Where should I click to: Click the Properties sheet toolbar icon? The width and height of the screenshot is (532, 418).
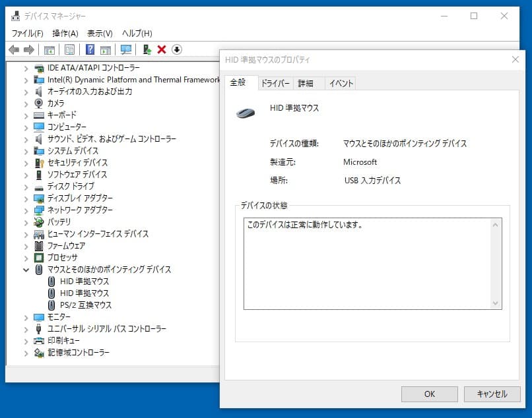(69, 49)
